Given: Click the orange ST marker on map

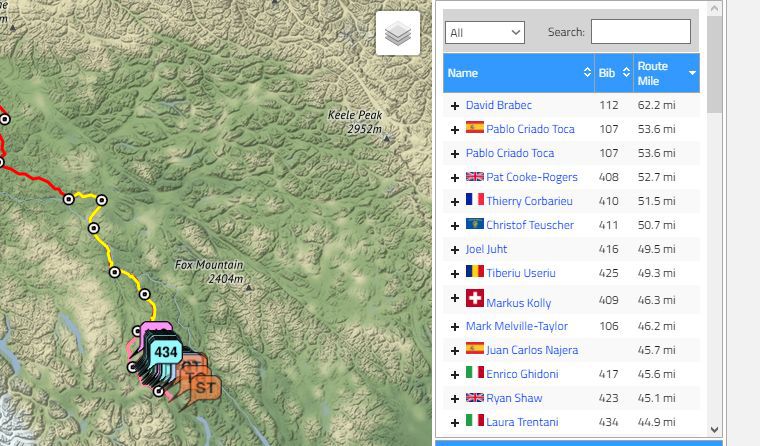Looking at the screenshot, I should coord(204,386).
